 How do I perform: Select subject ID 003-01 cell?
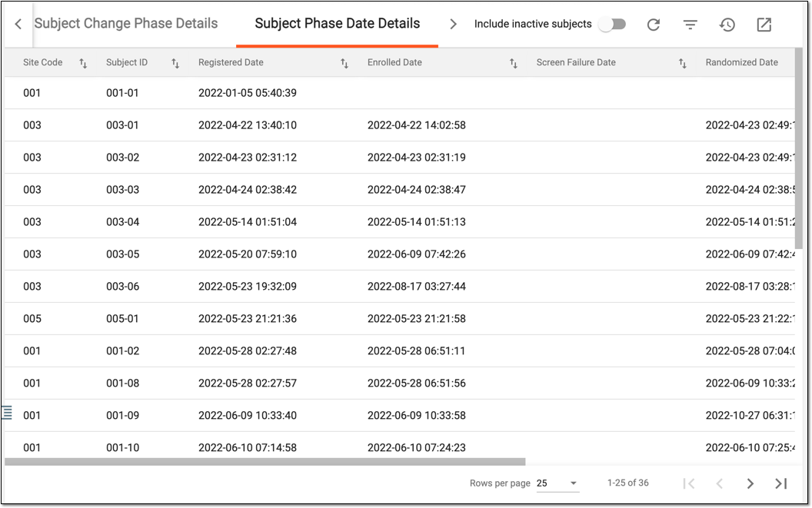pos(122,125)
